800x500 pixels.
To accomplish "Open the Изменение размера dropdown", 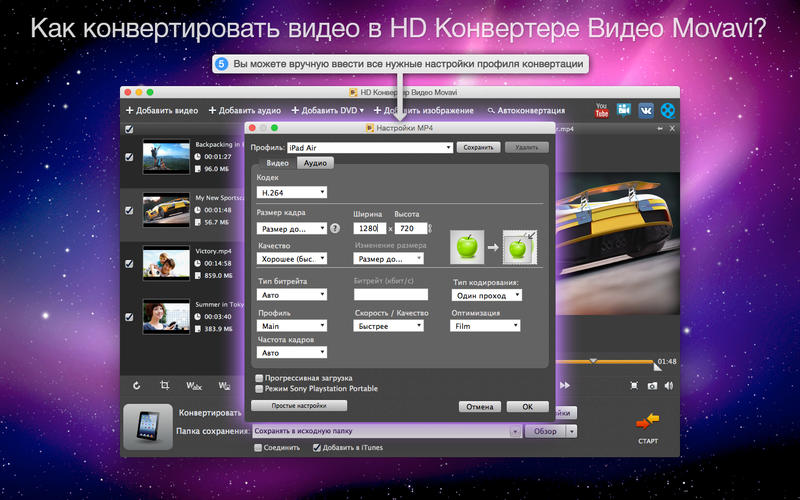I will (388, 259).
